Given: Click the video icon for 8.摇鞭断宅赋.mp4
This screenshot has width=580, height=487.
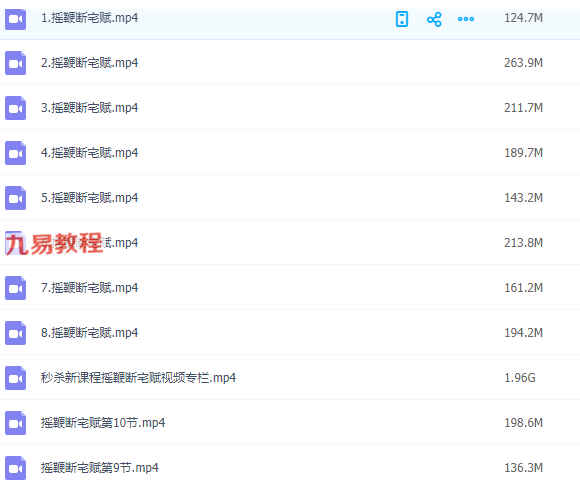Looking at the screenshot, I should coord(16,333).
